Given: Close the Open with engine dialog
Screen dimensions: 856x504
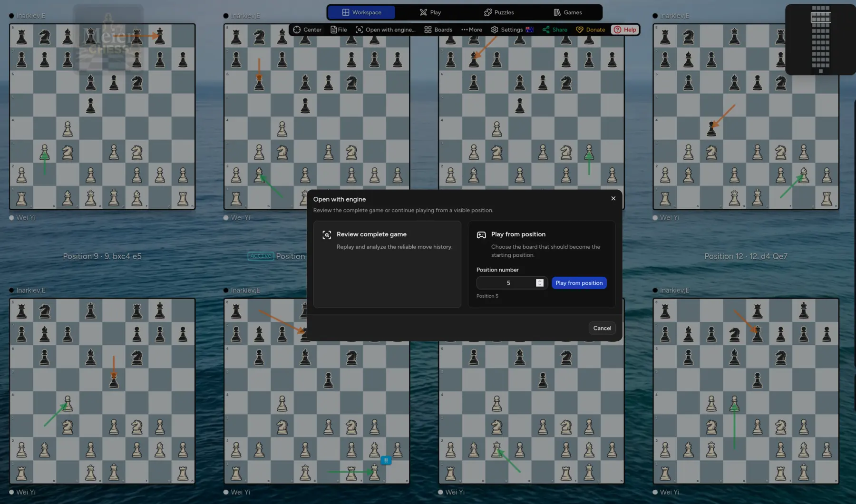Looking at the screenshot, I should [x=613, y=199].
